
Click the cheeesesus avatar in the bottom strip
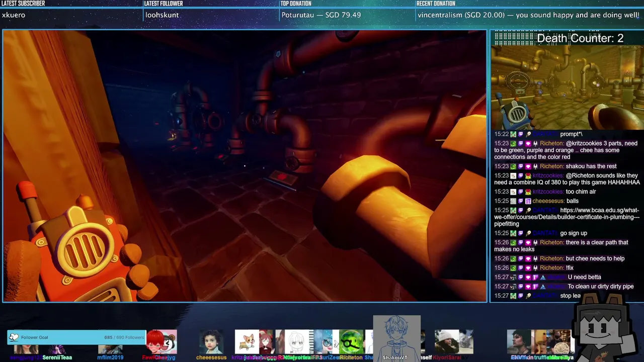click(211, 342)
